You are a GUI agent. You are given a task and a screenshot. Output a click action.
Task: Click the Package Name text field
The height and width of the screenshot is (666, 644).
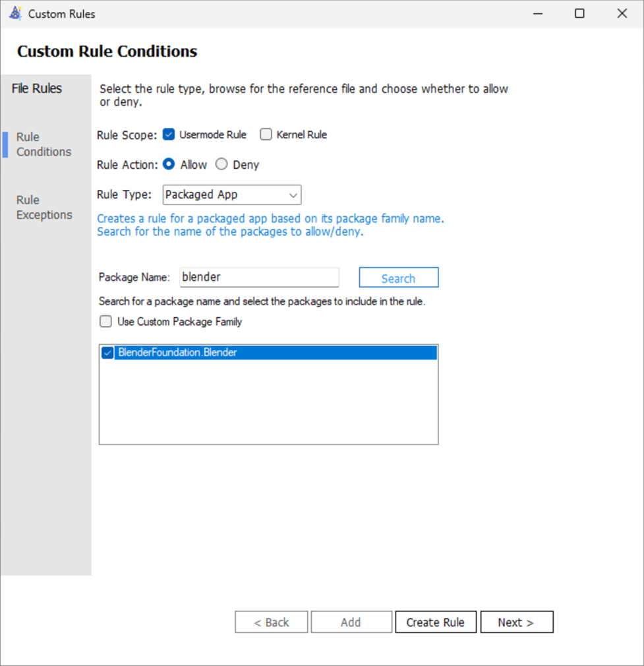(259, 277)
